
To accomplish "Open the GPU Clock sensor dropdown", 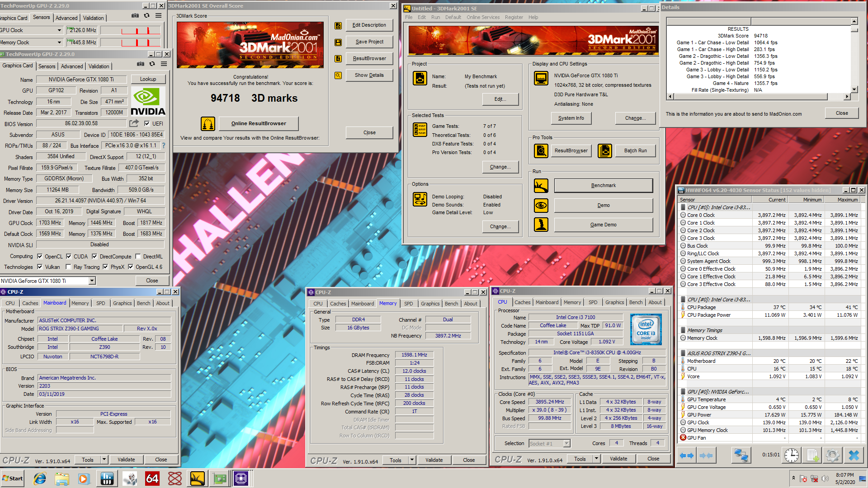I will 59,30.
